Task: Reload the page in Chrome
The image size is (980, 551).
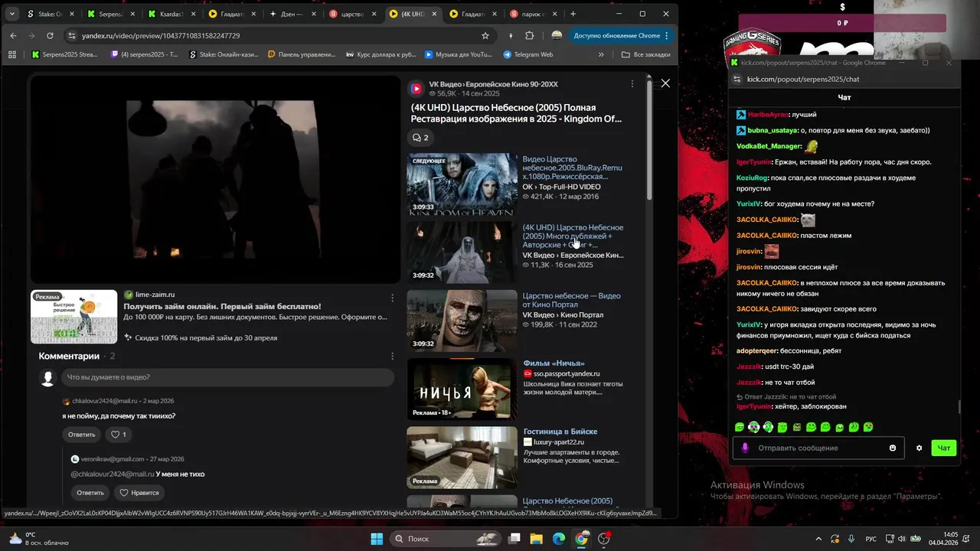Action: [x=50, y=35]
